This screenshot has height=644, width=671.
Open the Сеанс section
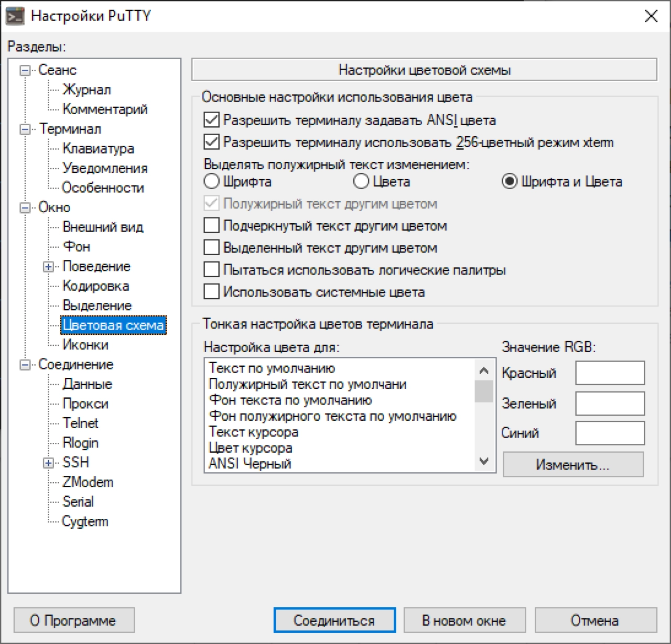pos(57,70)
